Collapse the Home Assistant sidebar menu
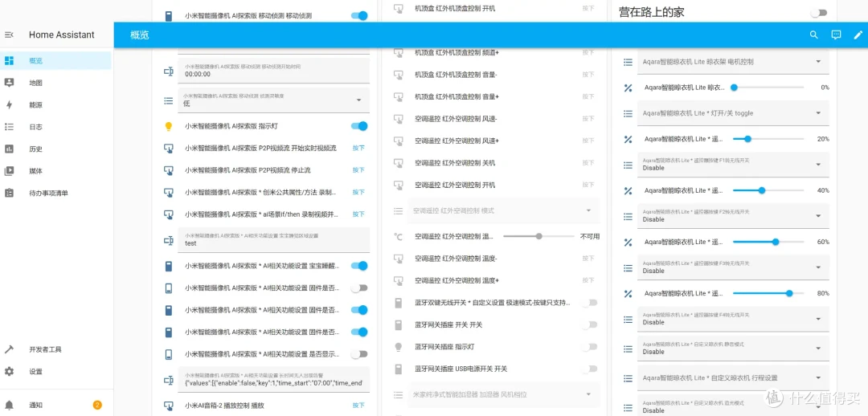This screenshot has height=416, width=868. pyautogui.click(x=8, y=35)
